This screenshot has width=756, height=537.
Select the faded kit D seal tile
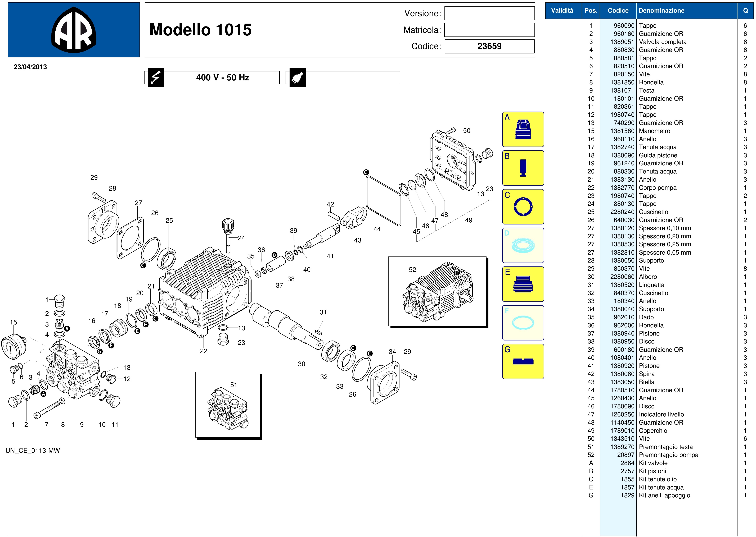(x=523, y=245)
